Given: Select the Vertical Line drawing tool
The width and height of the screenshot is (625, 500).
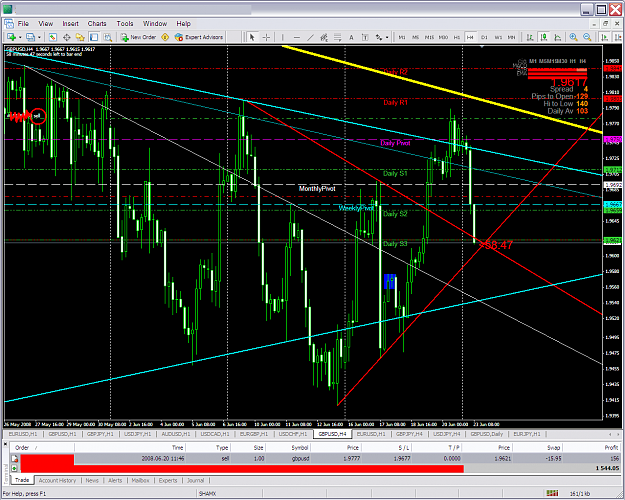Looking at the screenshot, I should pyautogui.click(x=283, y=37).
